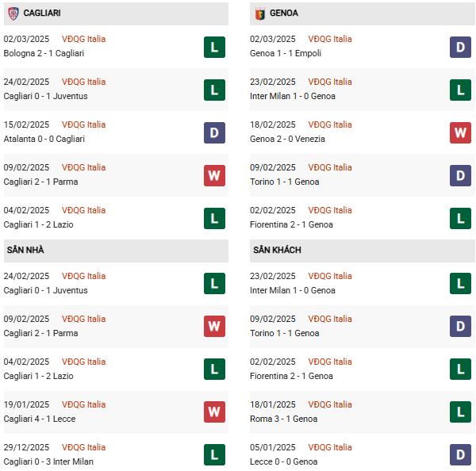Follow VĐQG Italia link dated 05/01/2025

[x=330, y=447]
